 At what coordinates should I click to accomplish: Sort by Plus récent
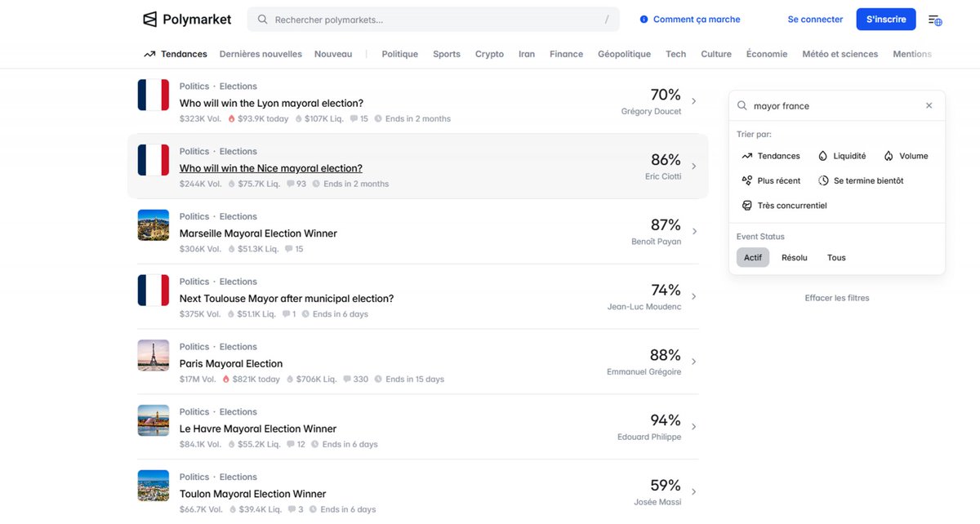tap(771, 180)
